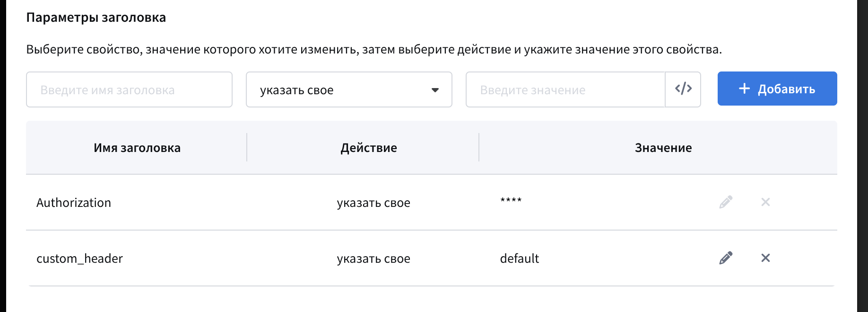Image resolution: width=868 pixels, height=312 pixels.
Task: Delete the Authorization header row
Action: [765, 202]
